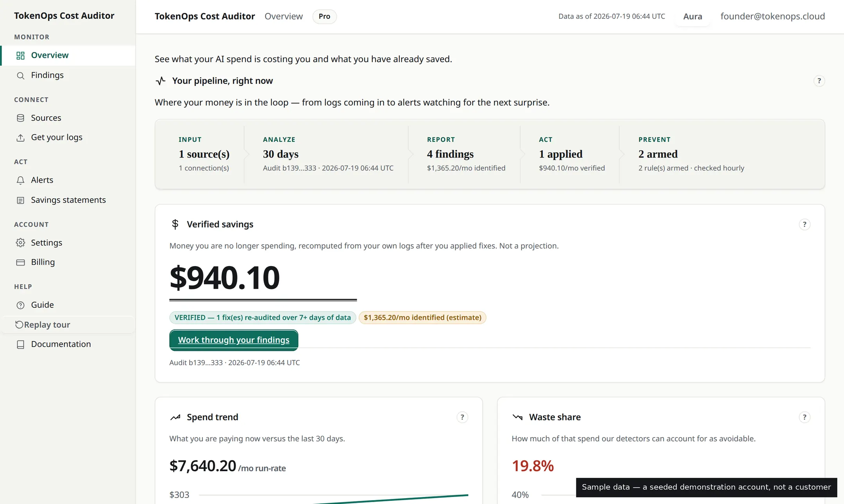844x504 pixels.
Task: Click the Savings statements list icon
Action: pos(21,200)
